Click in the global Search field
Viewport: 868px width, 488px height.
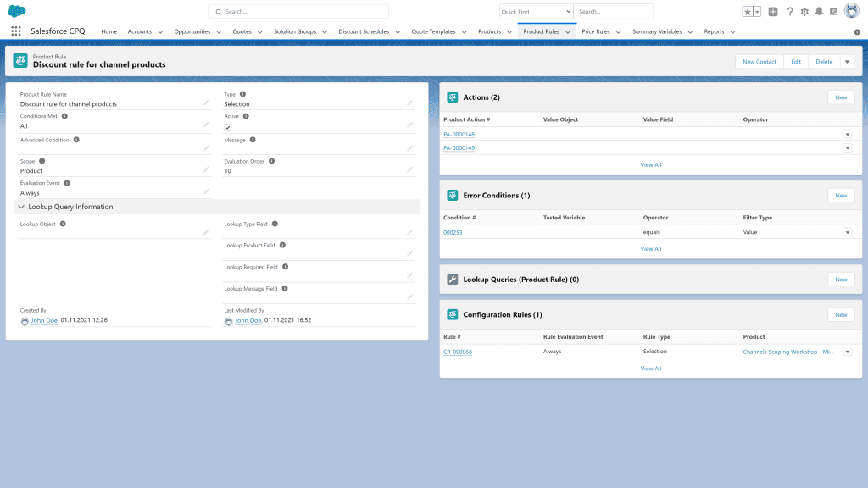point(298,12)
